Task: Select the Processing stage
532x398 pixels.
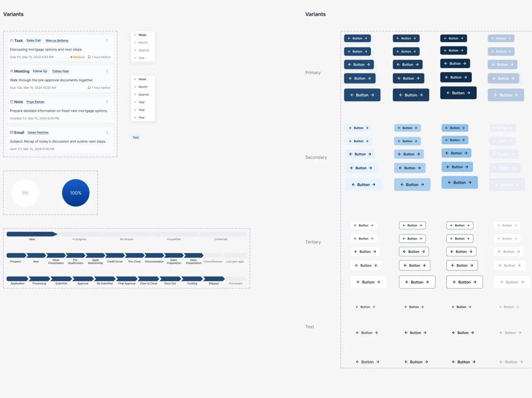Action: click(39, 279)
